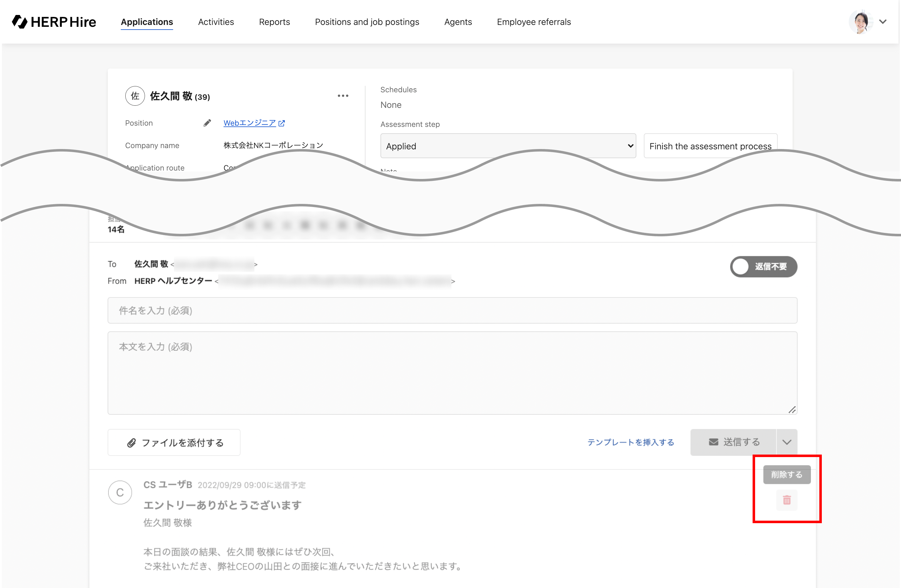Toggle the 返信不要 switch
The image size is (901, 588).
coord(763,267)
